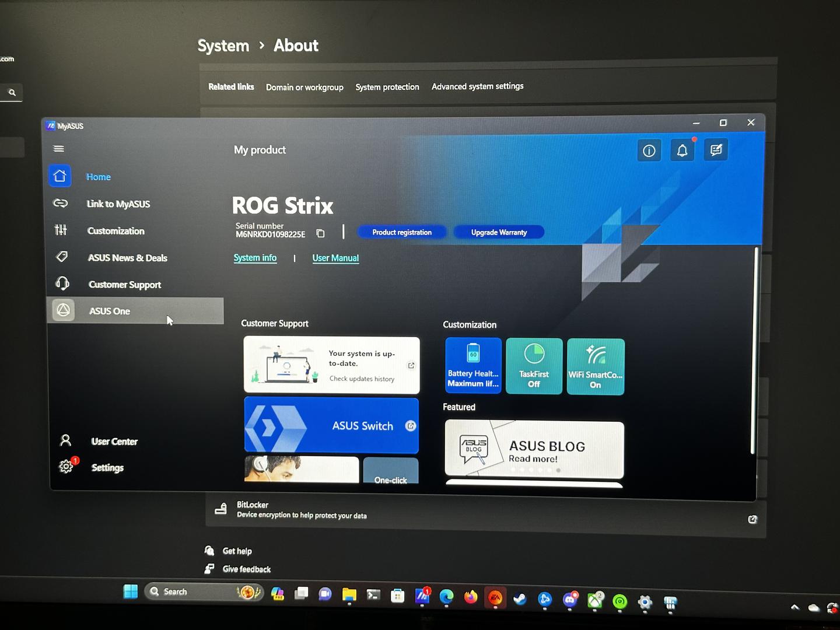840x630 pixels.
Task: Open the notifications bell
Action: point(682,150)
